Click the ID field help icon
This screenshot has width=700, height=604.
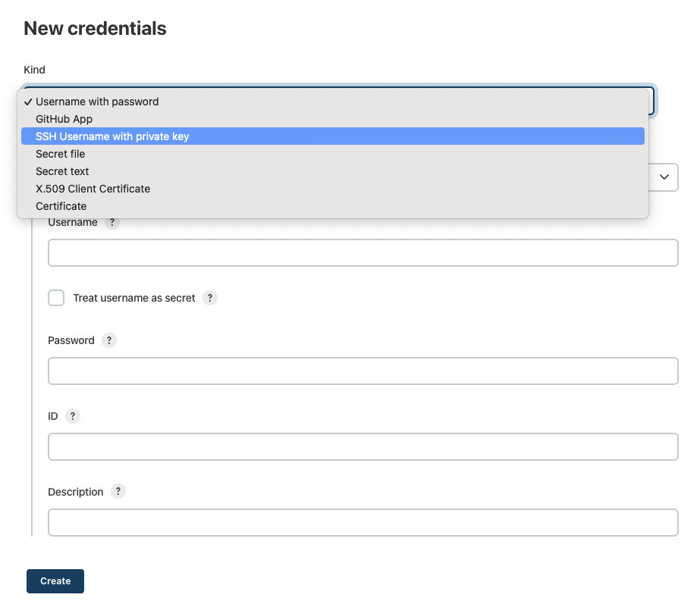73,416
